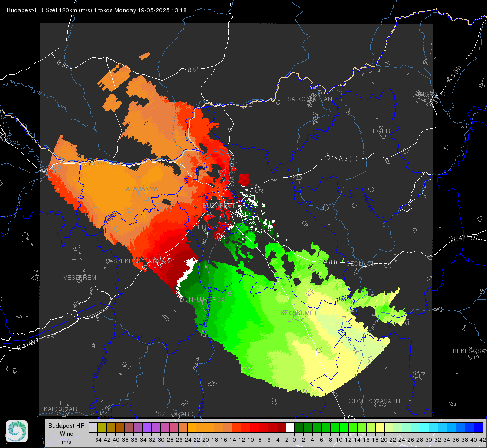Click the KAPOSVÁR city label
Image resolution: width=487 pixels, height=448 pixels.
tap(60, 409)
